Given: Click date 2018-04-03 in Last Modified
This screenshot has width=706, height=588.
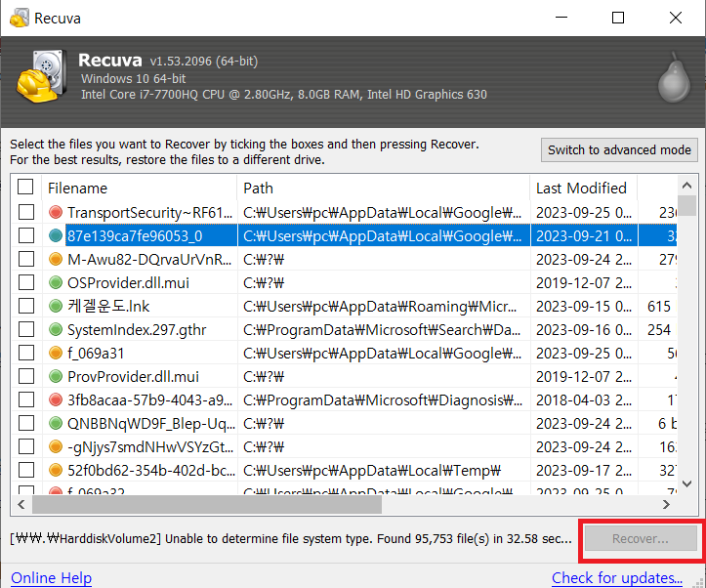Looking at the screenshot, I should coord(584,399).
